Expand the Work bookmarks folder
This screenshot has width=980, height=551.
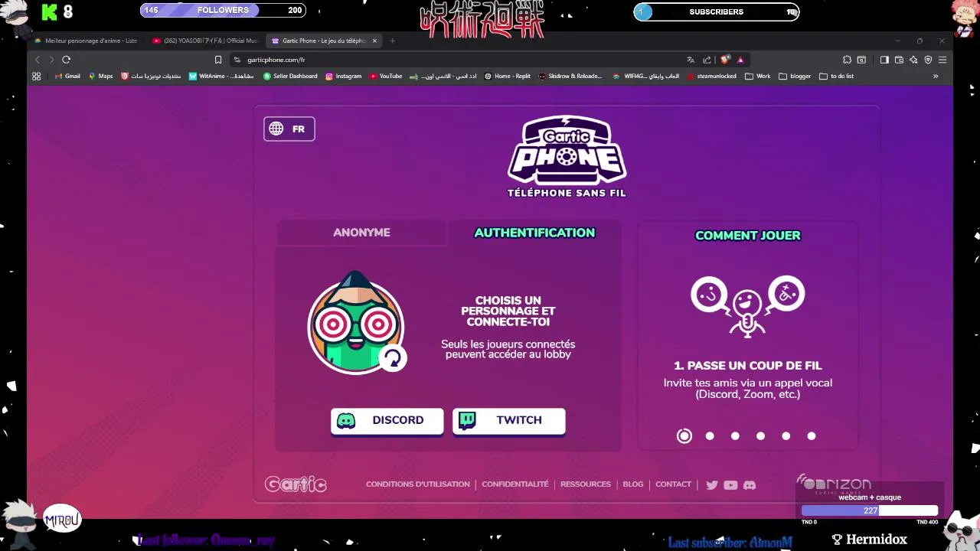pos(758,76)
